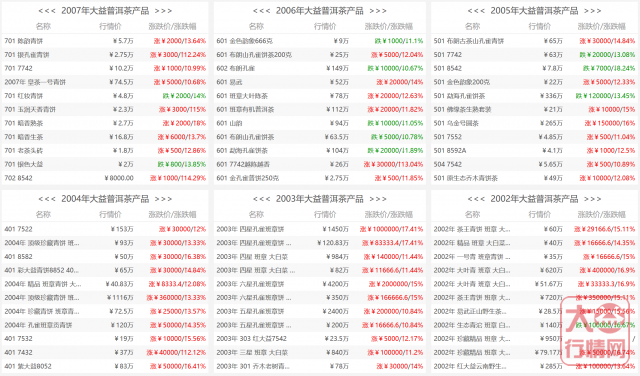Select the "2007年 皇茶一号青饼" product name
The height and width of the screenshot is (376, 640).
35,82
